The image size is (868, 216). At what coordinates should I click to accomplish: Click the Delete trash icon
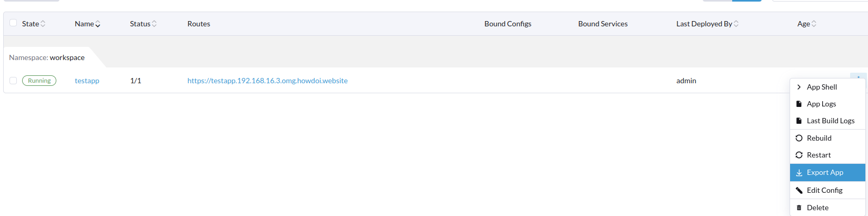(799, 208)
